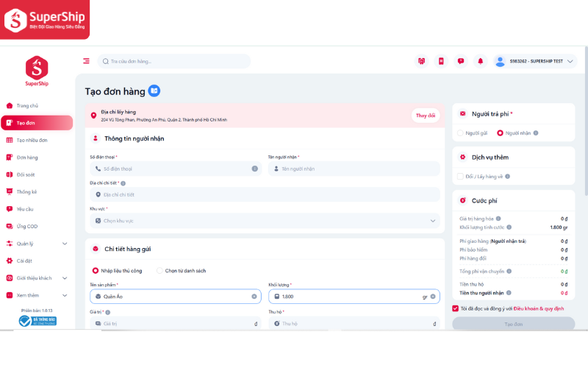Click info icon next to Địa chỉ chi tiết
Image resolution: width=588 pixels, height=368 pixels.
tap(123, 183)
